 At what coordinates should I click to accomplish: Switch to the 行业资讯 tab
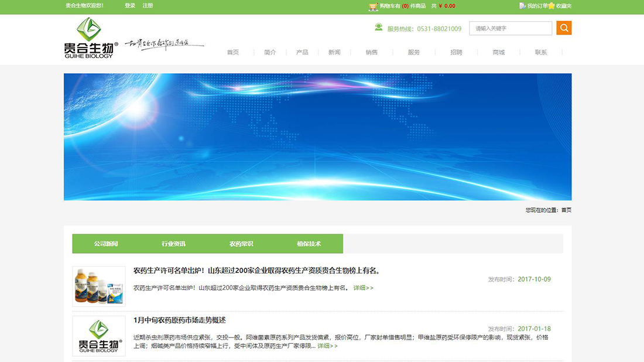point(174,243)
